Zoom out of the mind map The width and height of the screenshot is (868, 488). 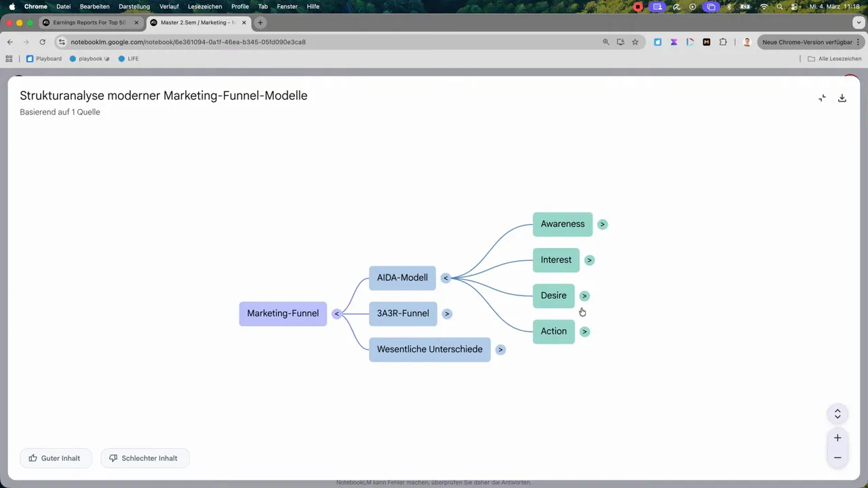click(x=837, y=457)
